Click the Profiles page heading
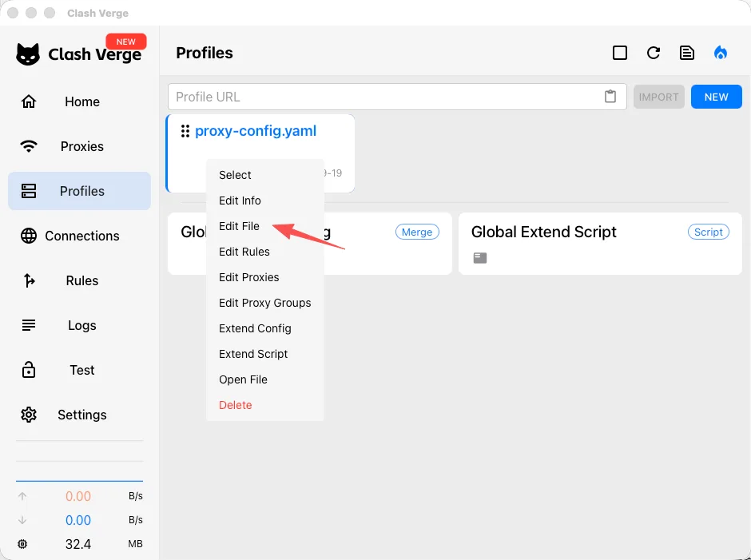 click(205, 53)
